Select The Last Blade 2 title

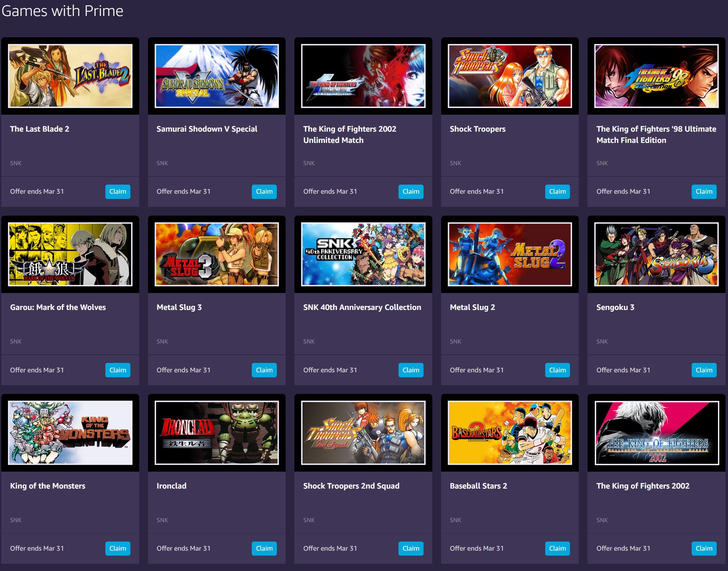(40, 129)
